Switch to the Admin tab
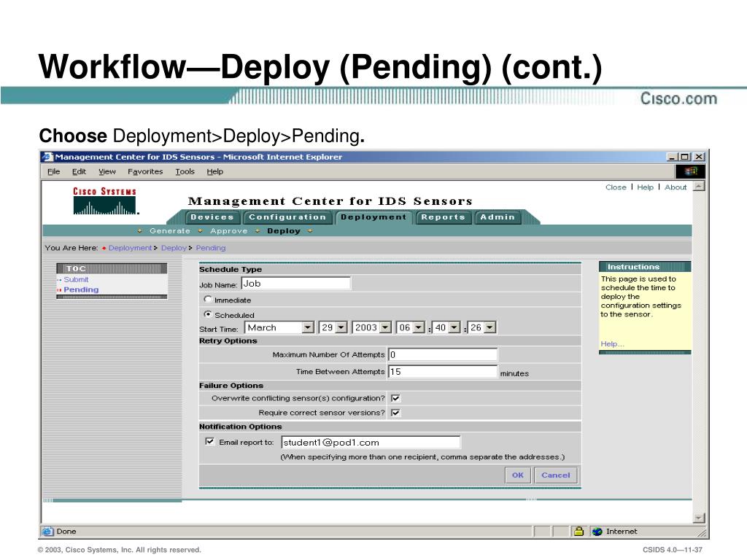This screenshot has width=747, height=560. [x=498, y=217]
